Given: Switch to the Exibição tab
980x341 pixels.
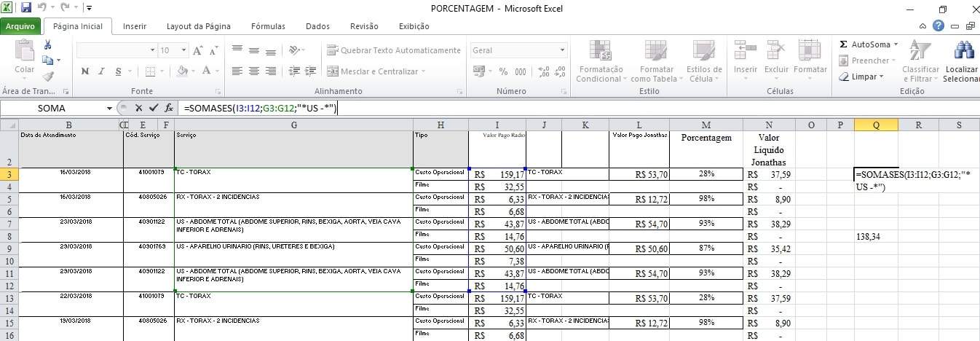Looking at the screenshot, I should 414,26.
